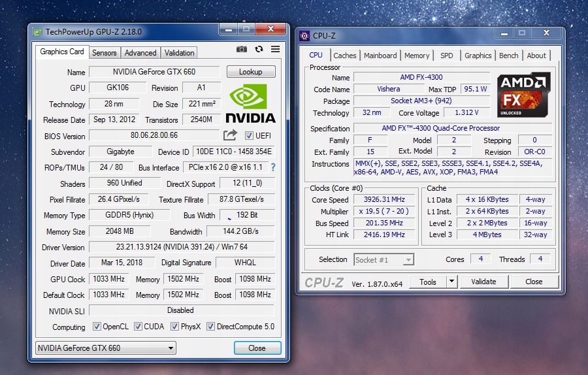Screen dimensions: 588x375
Task: Open the Socket #1 selection dropdown
Action: pos(384,259)
